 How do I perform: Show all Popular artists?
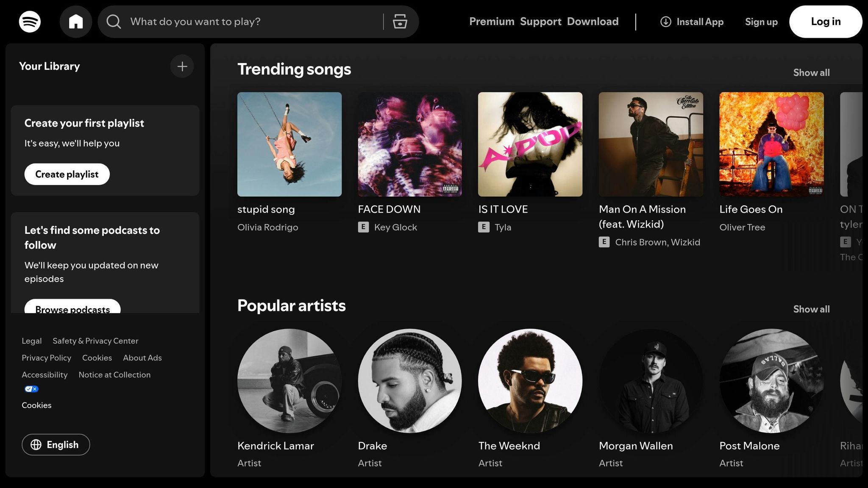[811, 309]
